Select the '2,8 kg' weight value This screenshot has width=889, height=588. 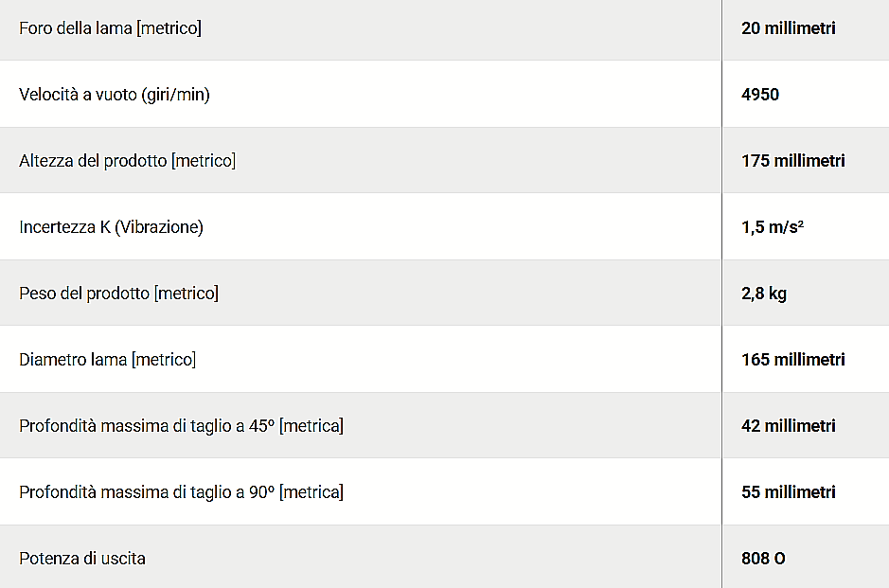click(764, 294)
